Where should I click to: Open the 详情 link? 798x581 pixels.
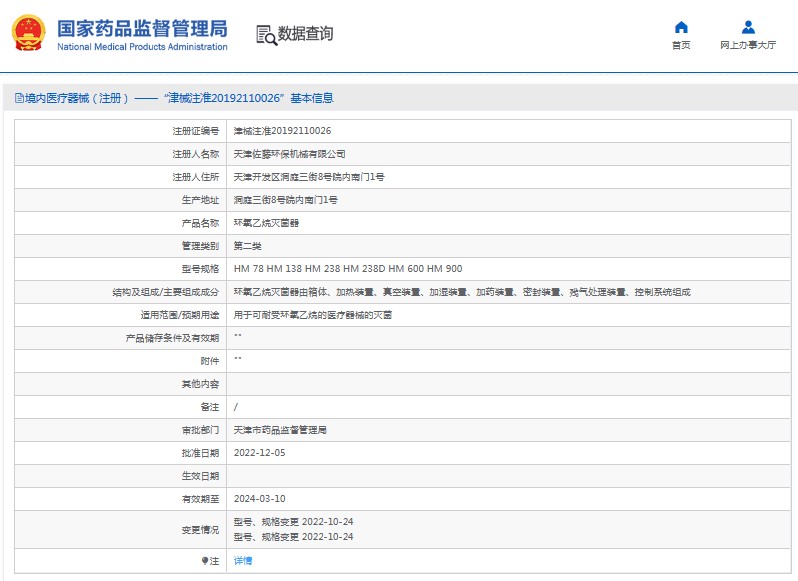click(243, 561)
